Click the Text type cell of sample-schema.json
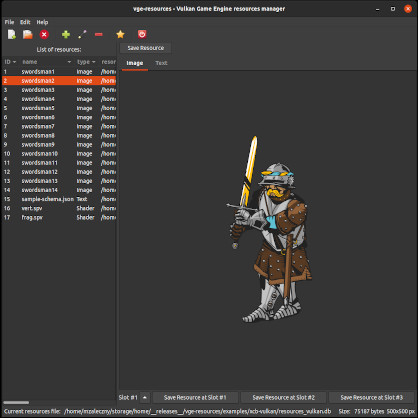The width and height of the screenshot is (418, 418). pyautogui.click(x=82, y=199)
